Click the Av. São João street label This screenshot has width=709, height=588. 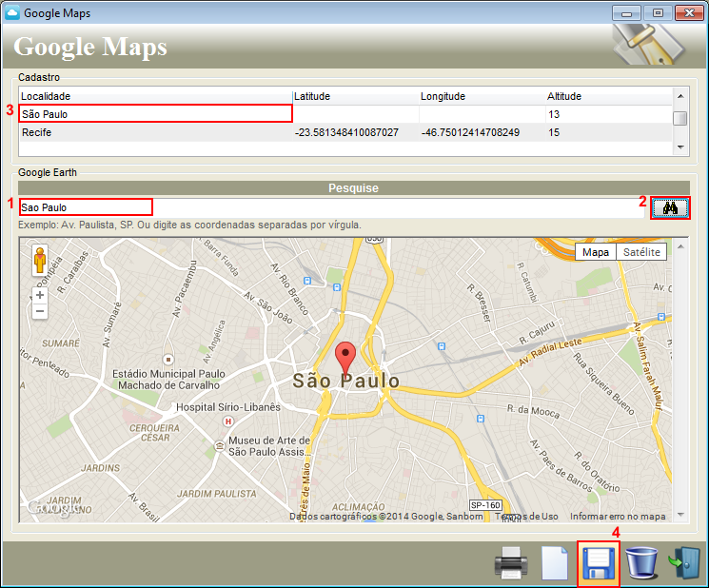click(268, 307)
